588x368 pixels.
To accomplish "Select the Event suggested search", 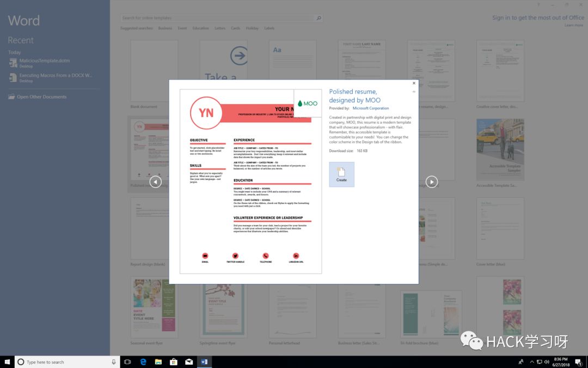I will [182, 28].
